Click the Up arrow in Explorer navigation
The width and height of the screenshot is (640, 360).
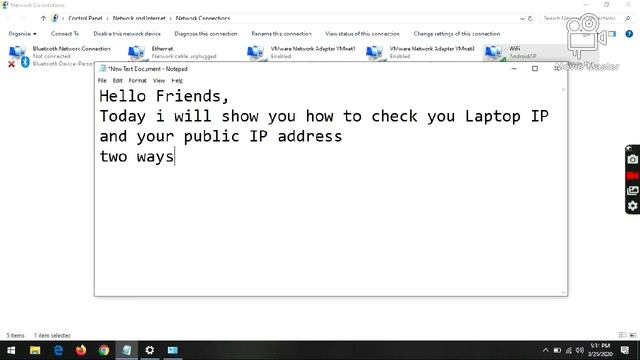coord(43,18)
